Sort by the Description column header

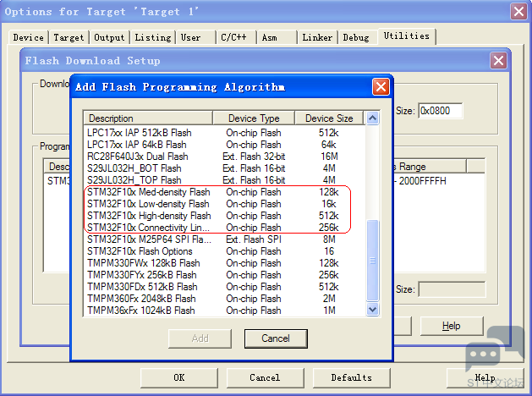pyautogui.click(x=148, y=118)
